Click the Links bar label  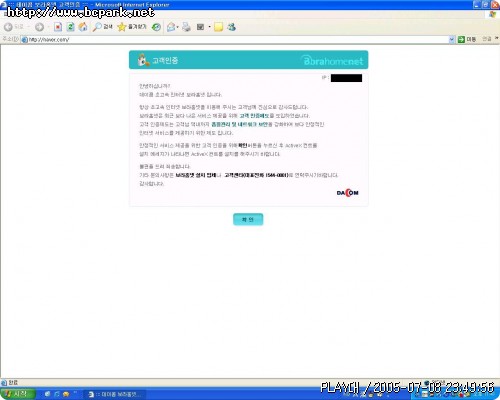point(487,39)
